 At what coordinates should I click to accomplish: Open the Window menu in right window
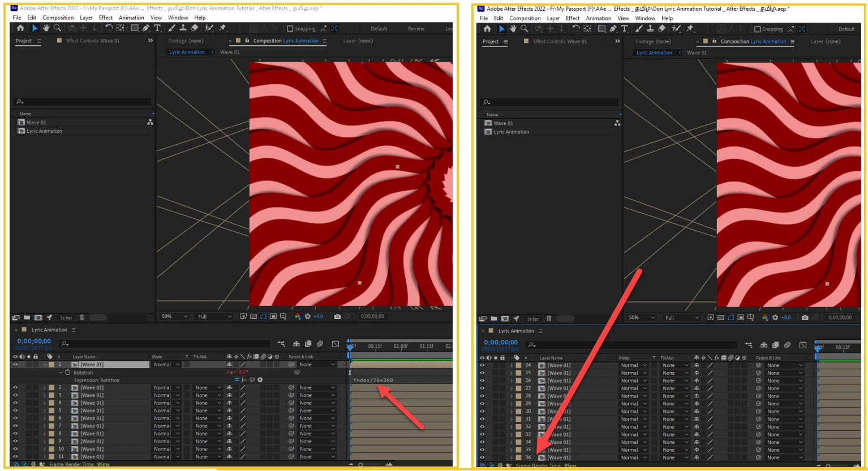pos(645,18)
